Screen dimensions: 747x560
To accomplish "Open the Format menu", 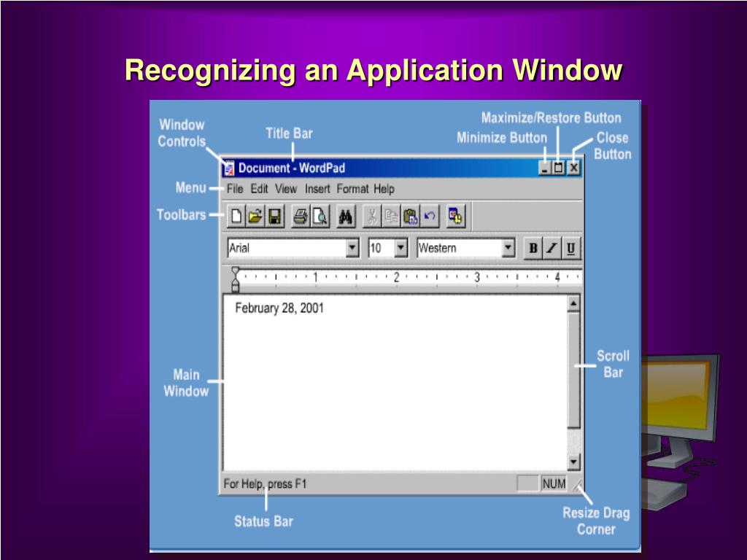I will [x=352, y=189].
